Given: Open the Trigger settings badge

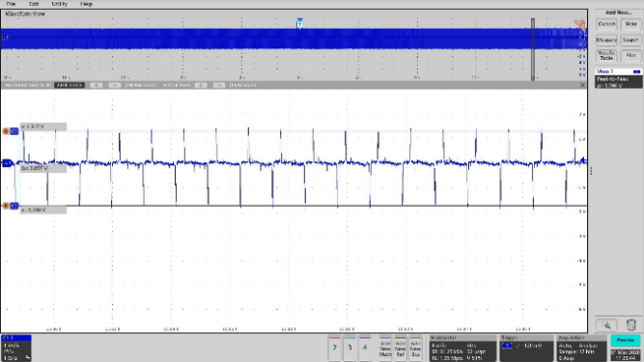Looking at the screenshot, I should 526,348.
